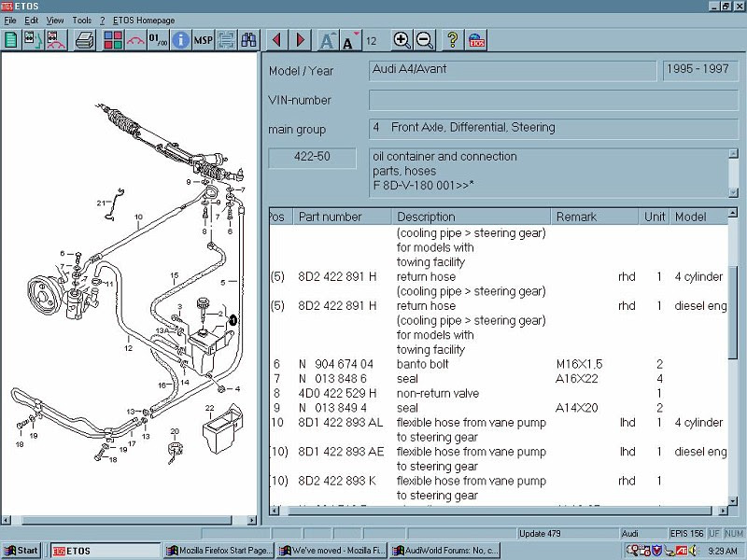747x560 pixels.
Task: Decrease font size with the small A icon
Action: (x=351, y=40)
